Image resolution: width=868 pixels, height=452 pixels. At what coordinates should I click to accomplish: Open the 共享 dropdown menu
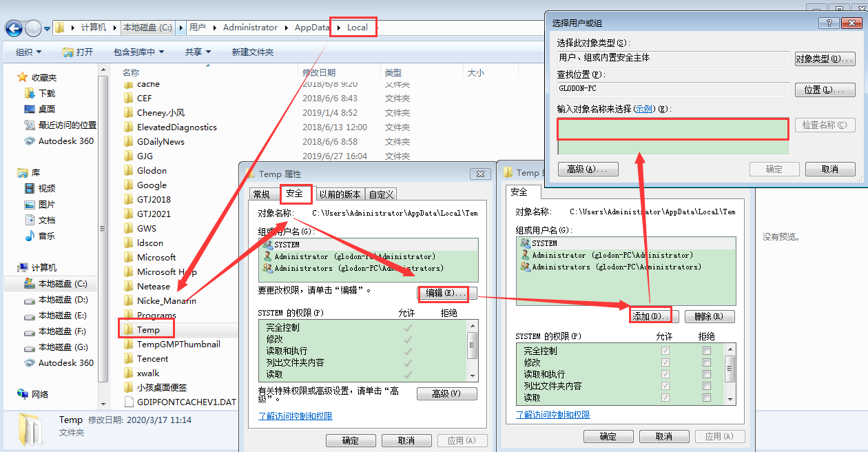tap(198, 52)
